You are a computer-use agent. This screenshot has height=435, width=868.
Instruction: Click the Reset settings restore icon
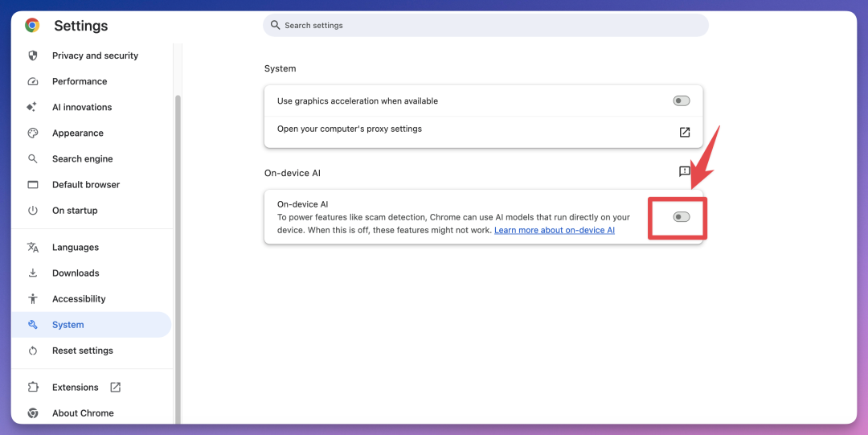coord(33,351)
